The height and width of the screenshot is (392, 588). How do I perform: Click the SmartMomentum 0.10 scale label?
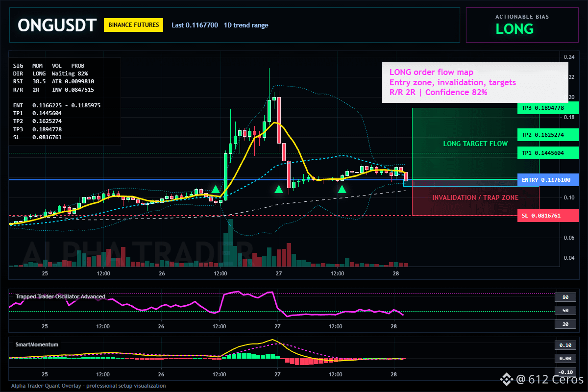[x=565, y=345]
